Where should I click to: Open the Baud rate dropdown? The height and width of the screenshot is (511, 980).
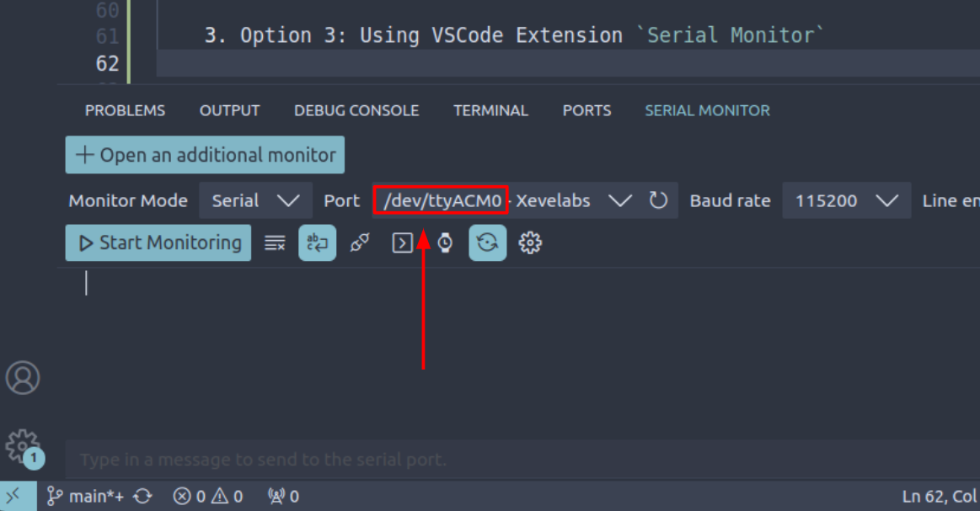pyautogui.click(x=846, y=200)
